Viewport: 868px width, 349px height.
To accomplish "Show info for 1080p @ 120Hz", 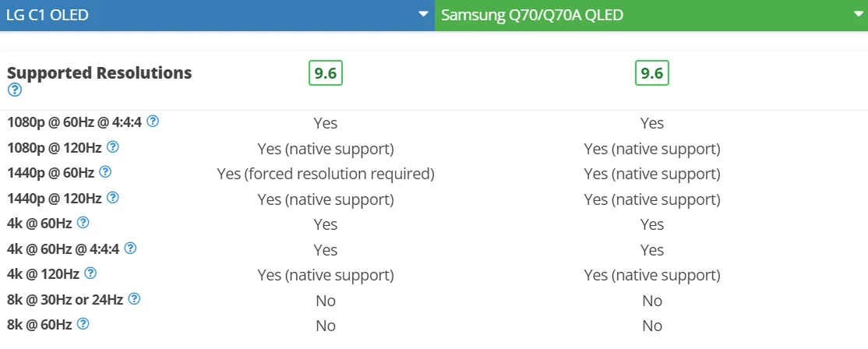I will pos(112,146).
